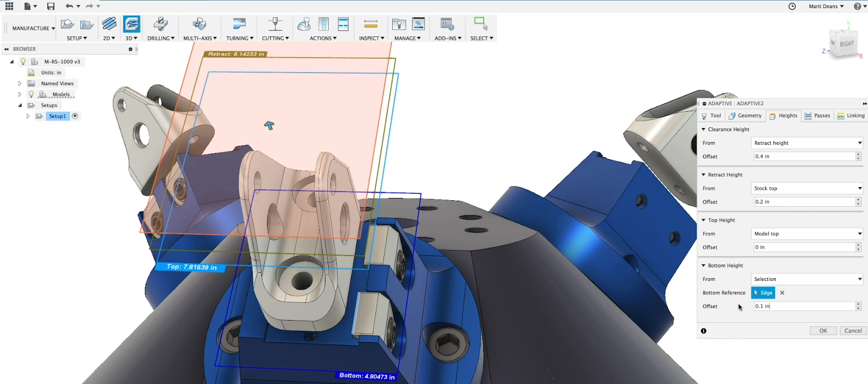Select the 3D adaptive clearing icon
The height and width of the screenshot is (384, 868).
pos(131,24)
